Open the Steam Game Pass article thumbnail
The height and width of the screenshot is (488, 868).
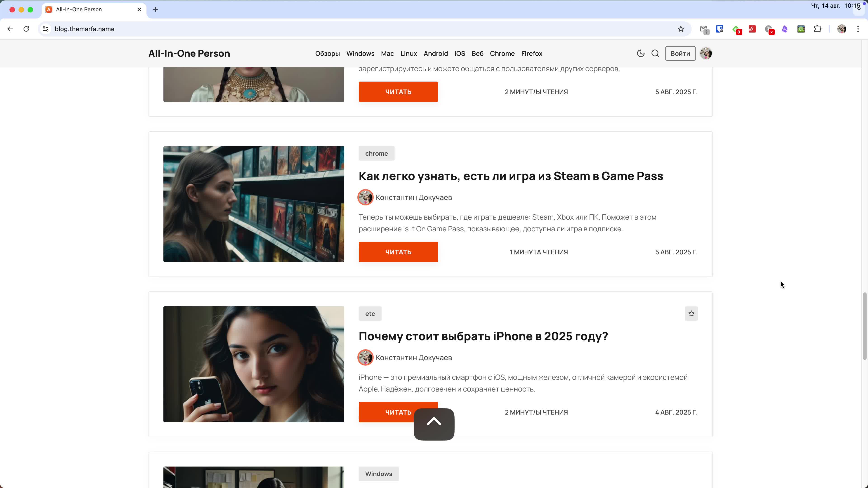pyautogui.click(x=253, y=204)
